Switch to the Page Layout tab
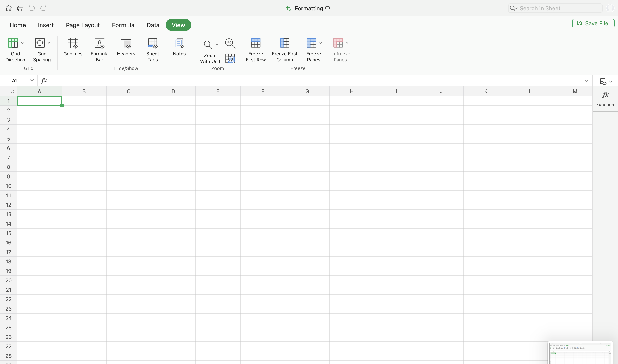Image resolution: width=618 pixels, height=364 pixels. [x=83, y=25]
